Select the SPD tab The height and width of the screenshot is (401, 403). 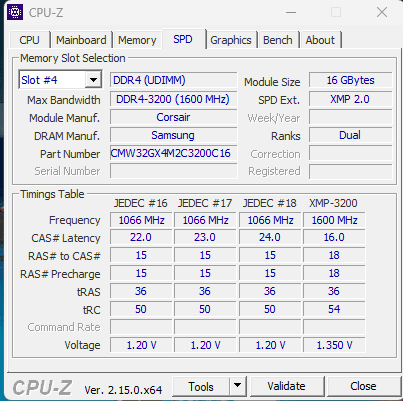point(183,39)
